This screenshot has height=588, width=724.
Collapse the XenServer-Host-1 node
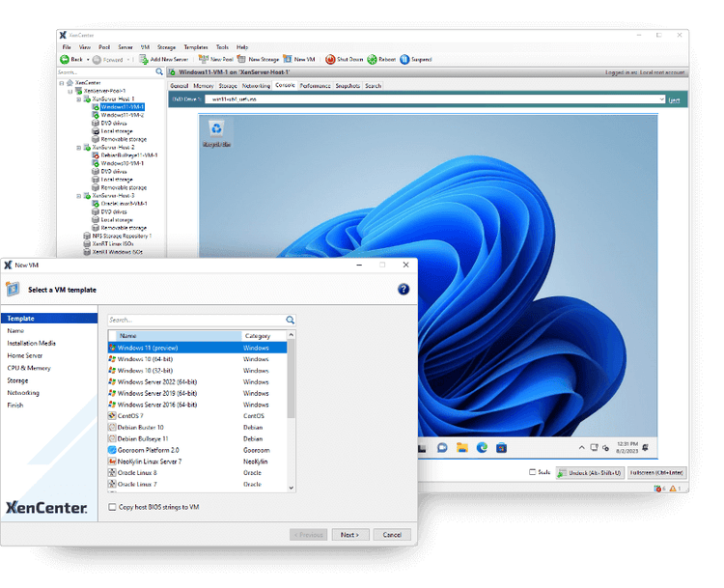78,99
